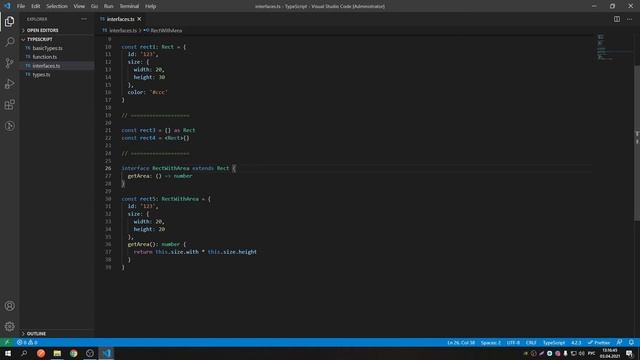This screenshot has width=640, height=360.
Task: Click the TypeScript version 4.2.3 status
Action: [x=576, y=342]
